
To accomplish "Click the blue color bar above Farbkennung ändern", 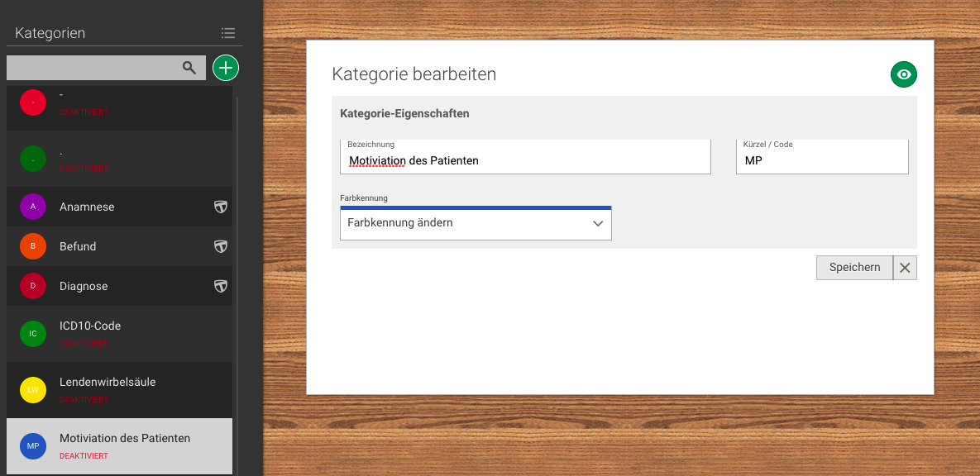I will tap(476, 207).
